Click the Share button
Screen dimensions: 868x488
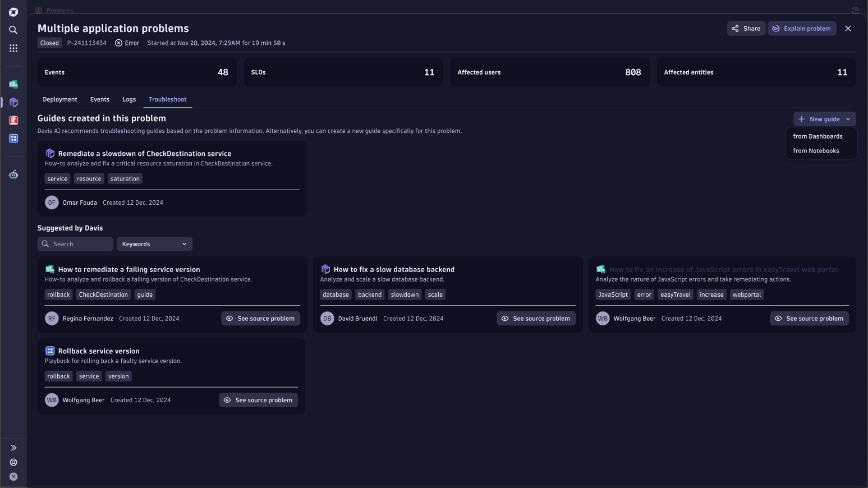pos(746,28)
